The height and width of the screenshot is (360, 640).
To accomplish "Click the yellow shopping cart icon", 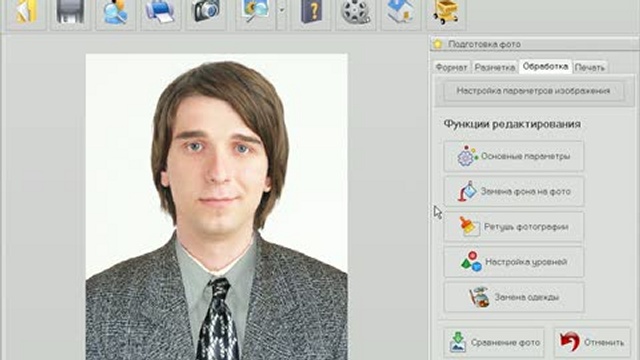I will click(x=446, y=12).
